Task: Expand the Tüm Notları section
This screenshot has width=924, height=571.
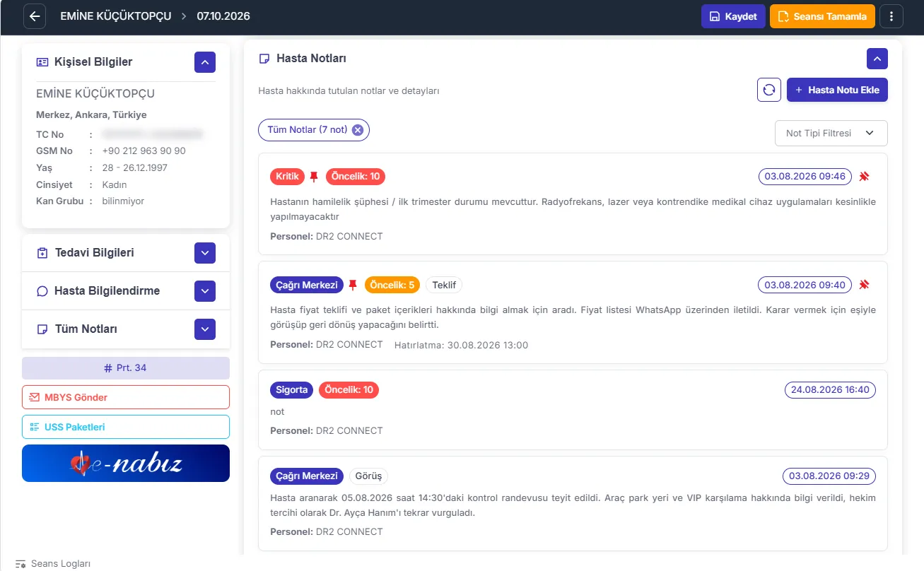Action: coord(205,329)
